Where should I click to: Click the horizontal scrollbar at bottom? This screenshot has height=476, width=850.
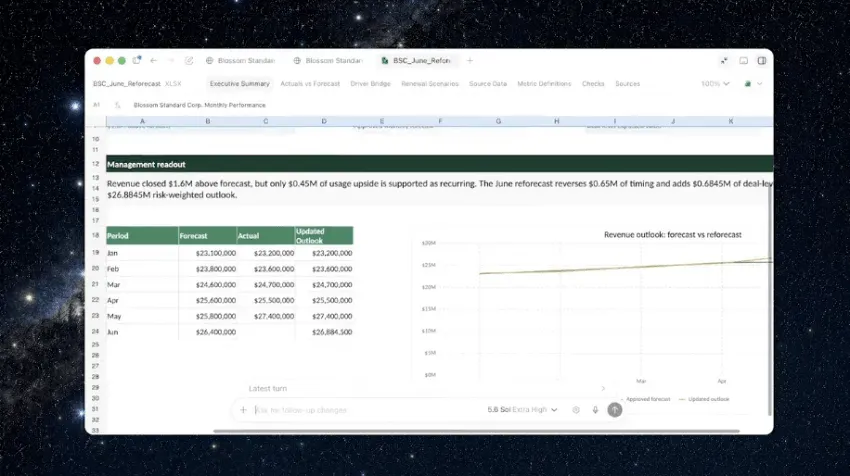tap(476, 432)
